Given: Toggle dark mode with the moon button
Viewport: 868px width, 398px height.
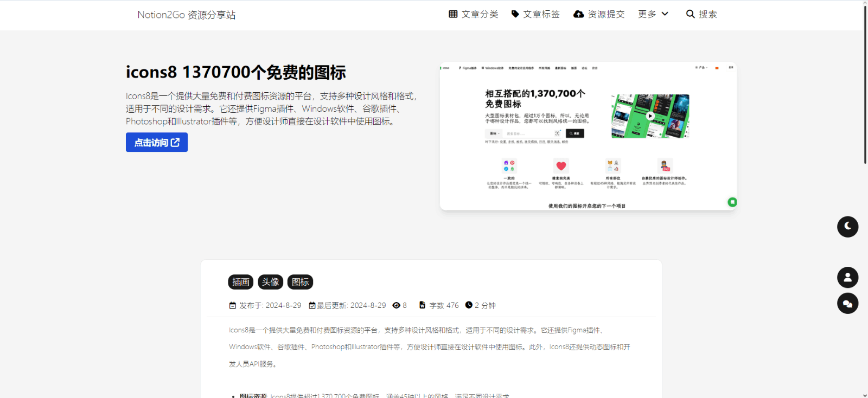Looking at the screenshot, I should (x=847, y=226).
